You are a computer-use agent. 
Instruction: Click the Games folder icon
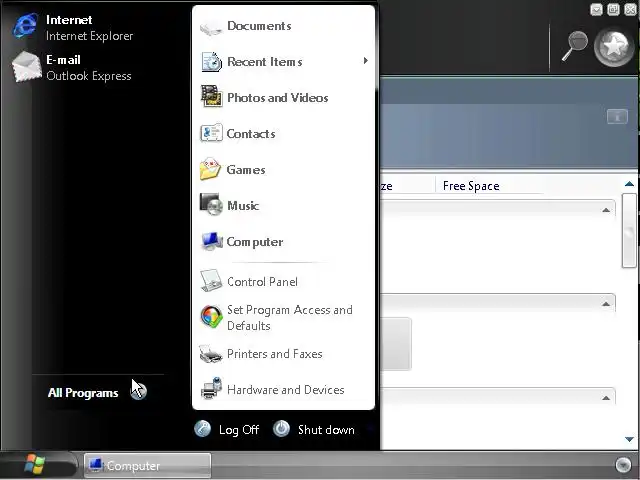(210, 169)
